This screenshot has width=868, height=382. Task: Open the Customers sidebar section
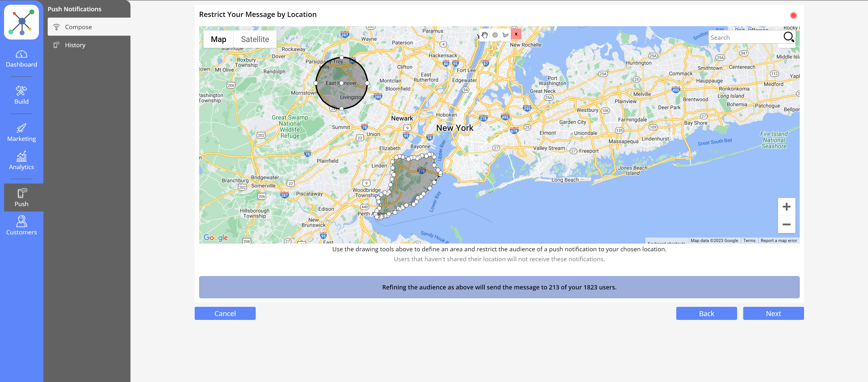pyautogui.click(x=21, y=226)
